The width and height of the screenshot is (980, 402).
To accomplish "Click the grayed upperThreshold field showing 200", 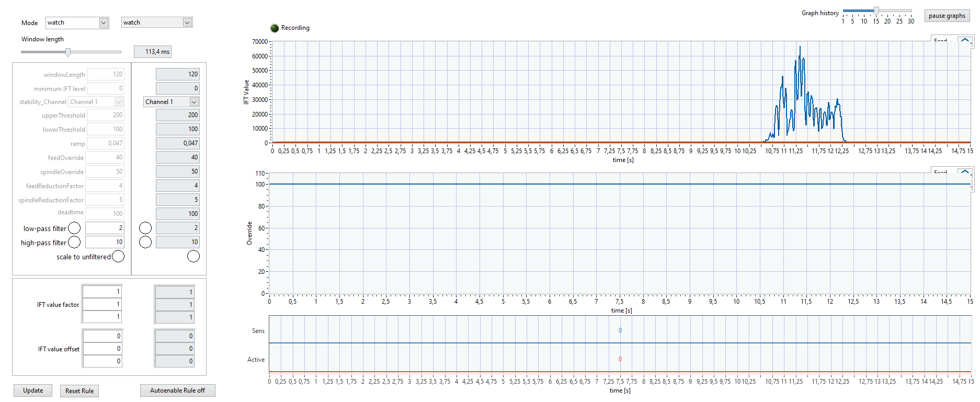I will pos(106,115).
